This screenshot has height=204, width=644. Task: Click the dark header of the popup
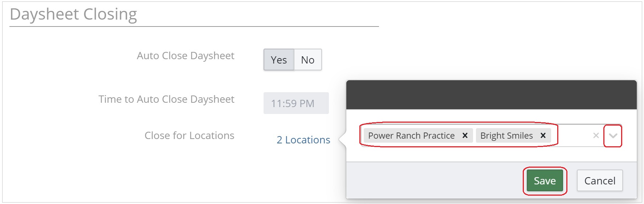(x=491, y=95)
